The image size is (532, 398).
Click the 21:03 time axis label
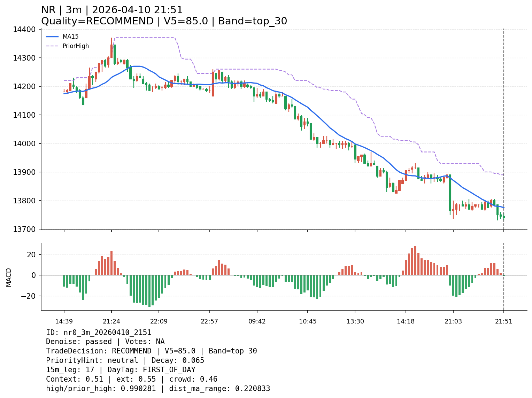pyautogui.click(x=453, y=321)
